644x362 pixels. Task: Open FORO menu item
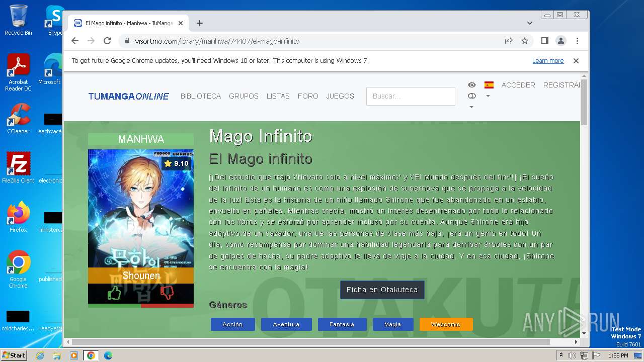click(x=308, y=96)
